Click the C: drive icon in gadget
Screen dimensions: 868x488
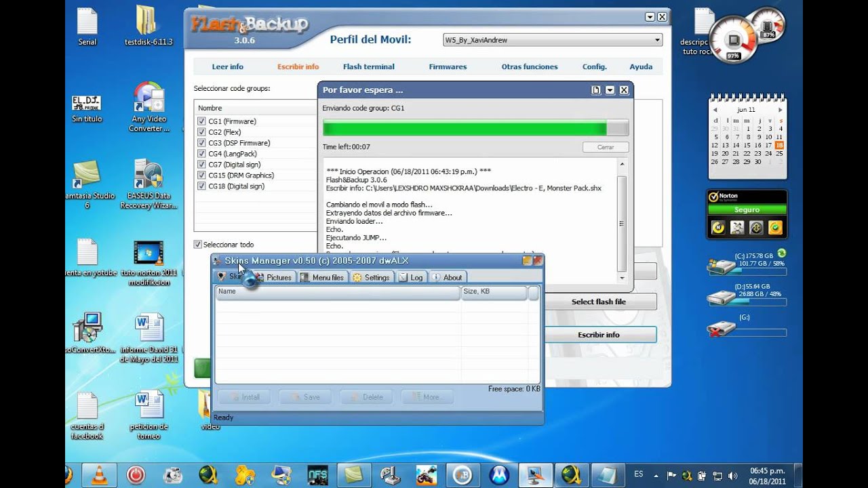tap(721, 267)
